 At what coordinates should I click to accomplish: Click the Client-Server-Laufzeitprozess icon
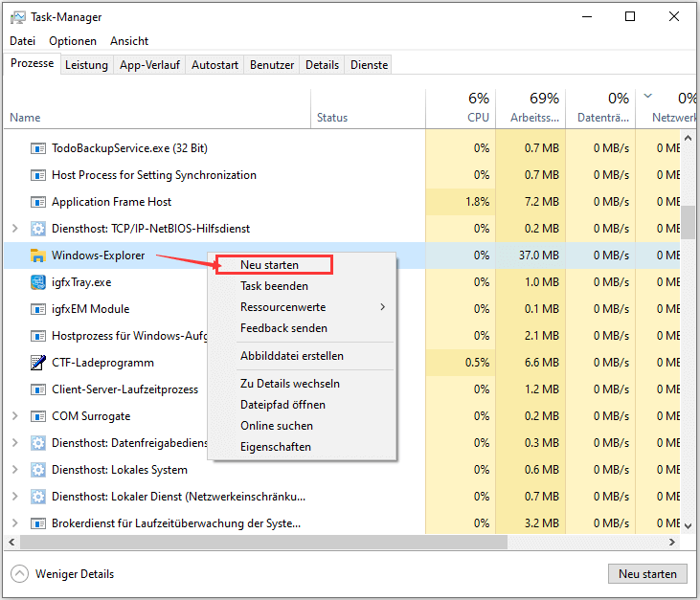point(38,389)
